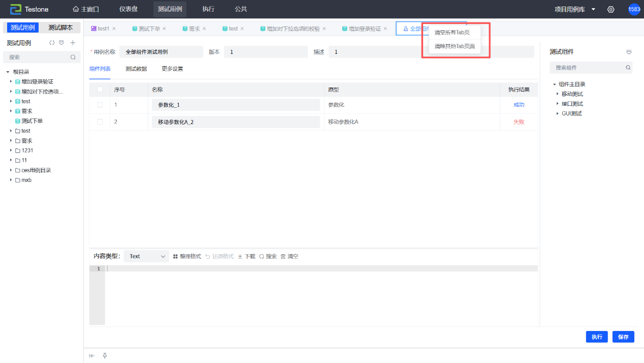This screenshot has height=363, width=644.
Task: Click the collapse sidebar arrow icon at bottom
Action: tap(92, 356)
